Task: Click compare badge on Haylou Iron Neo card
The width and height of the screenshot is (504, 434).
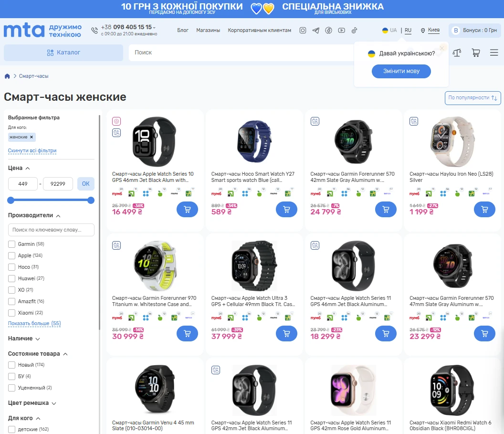Action: pyautogui.click(x=414, y=121)
